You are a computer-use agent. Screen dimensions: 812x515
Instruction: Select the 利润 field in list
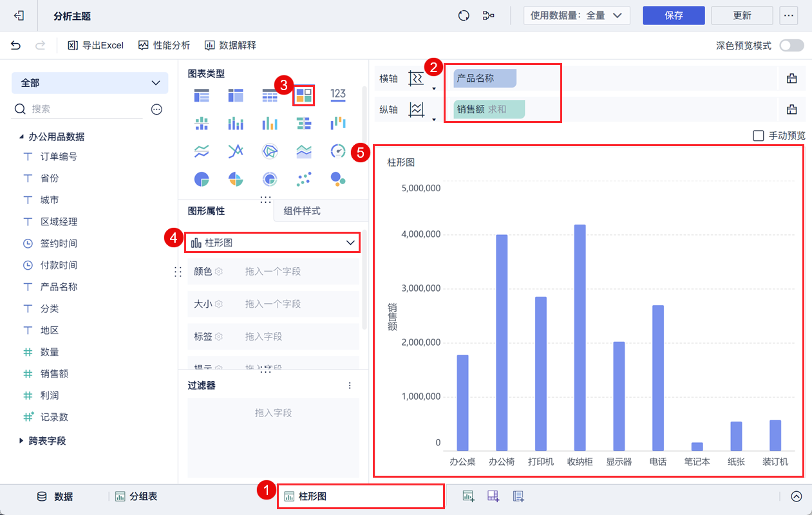(50, 395)
